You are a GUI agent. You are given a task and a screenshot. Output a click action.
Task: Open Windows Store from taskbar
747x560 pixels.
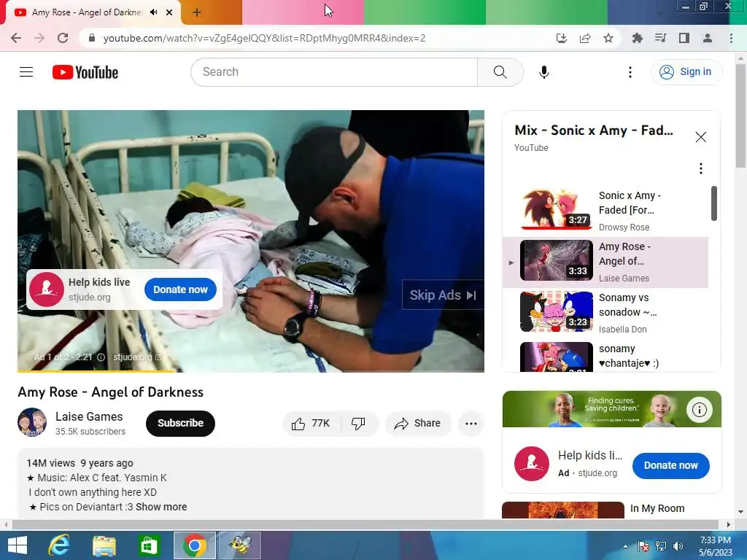coord(149,545)
